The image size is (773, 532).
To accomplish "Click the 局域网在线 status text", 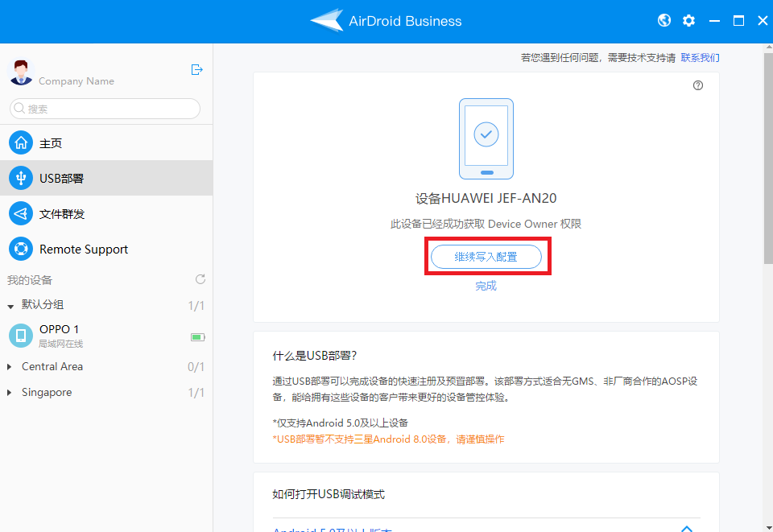I will [60, 344].
